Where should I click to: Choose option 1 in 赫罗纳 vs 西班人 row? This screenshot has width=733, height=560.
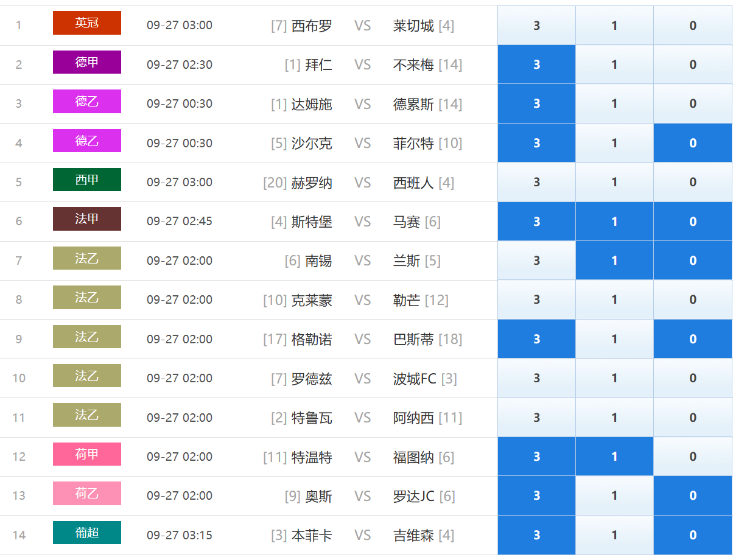tap(614, 182)
